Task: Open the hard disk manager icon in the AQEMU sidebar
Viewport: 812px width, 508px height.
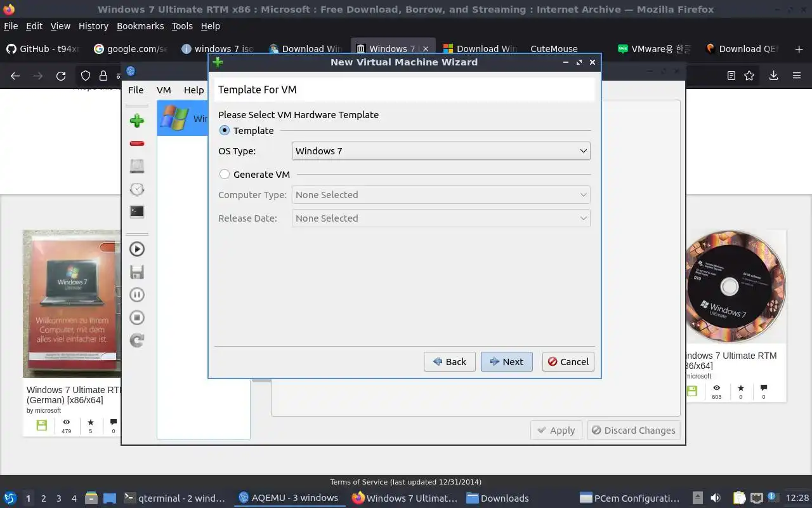Action: tap(137, 166)
